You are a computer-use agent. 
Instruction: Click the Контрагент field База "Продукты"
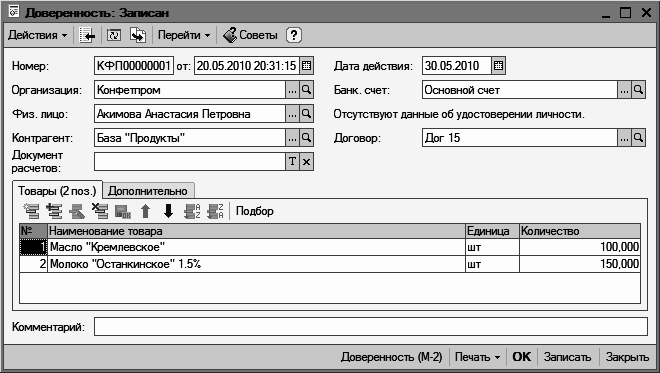coord(190,138)
